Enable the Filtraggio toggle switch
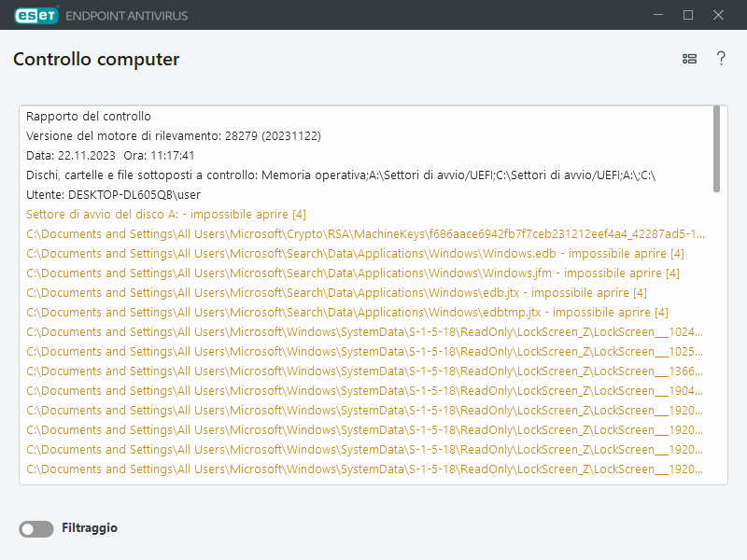The width and height of the screenshot is (747, 560). click(36, 529)
